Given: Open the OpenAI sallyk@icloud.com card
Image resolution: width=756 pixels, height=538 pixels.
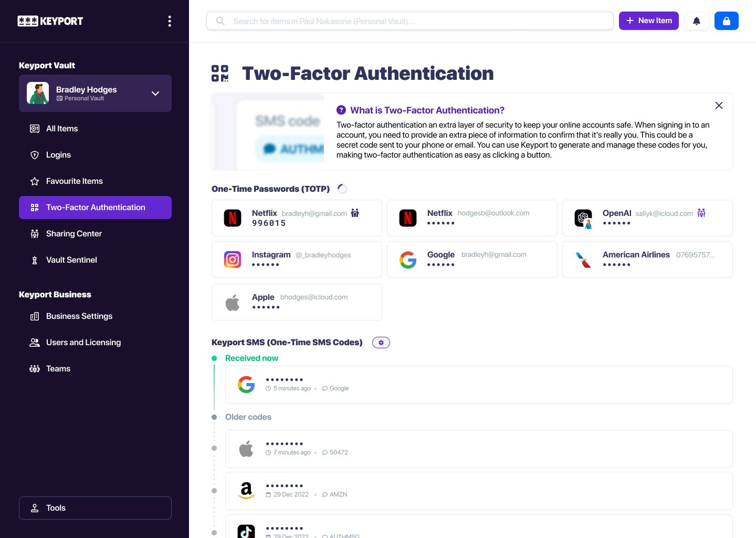Looking at the screenshot, I should click(647, 218).
